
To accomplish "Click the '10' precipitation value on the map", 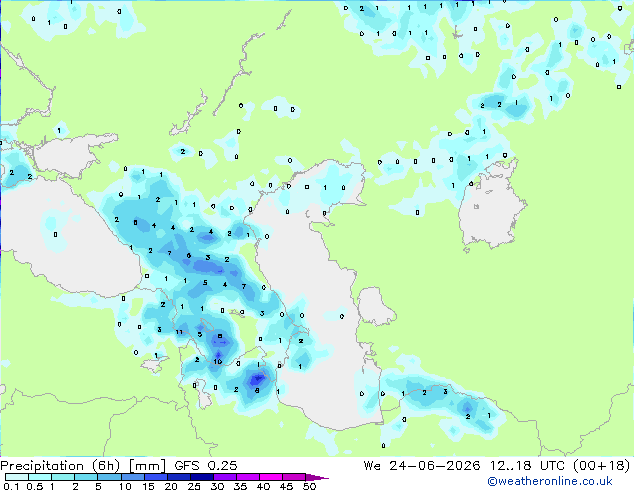I will (x=218, y=361).
